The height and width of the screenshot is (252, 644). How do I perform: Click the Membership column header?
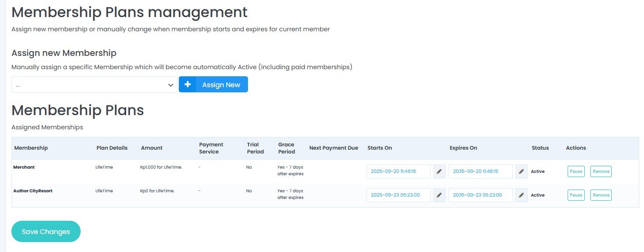[x=31, y=148]
